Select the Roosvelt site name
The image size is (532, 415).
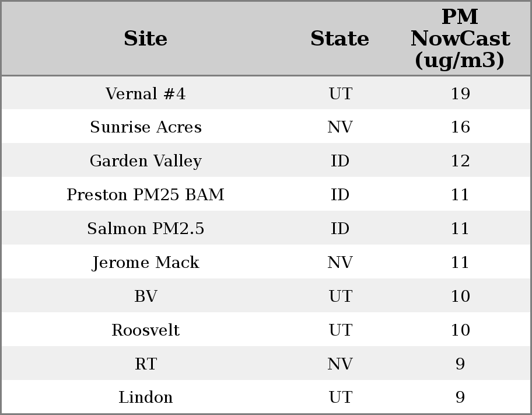click(x=146, y=330)
